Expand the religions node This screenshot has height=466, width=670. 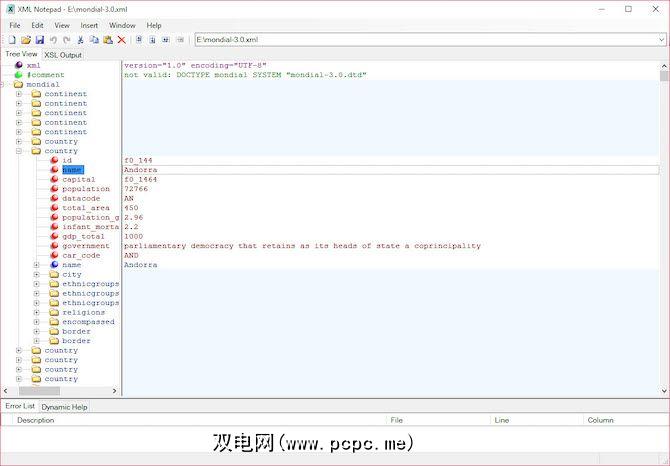[x=37, y=313]
